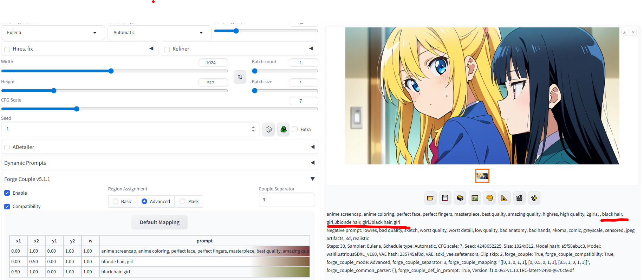
Task: Click the Batch size value field
Action: click(x=303, y=83)
